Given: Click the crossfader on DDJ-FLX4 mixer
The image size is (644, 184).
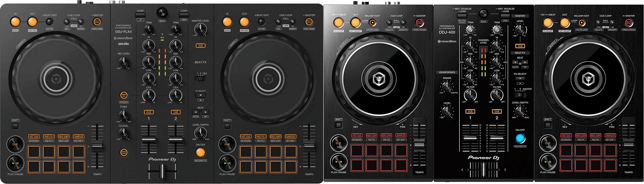Looking at the screenshot, I should click(x=162, y=171).
